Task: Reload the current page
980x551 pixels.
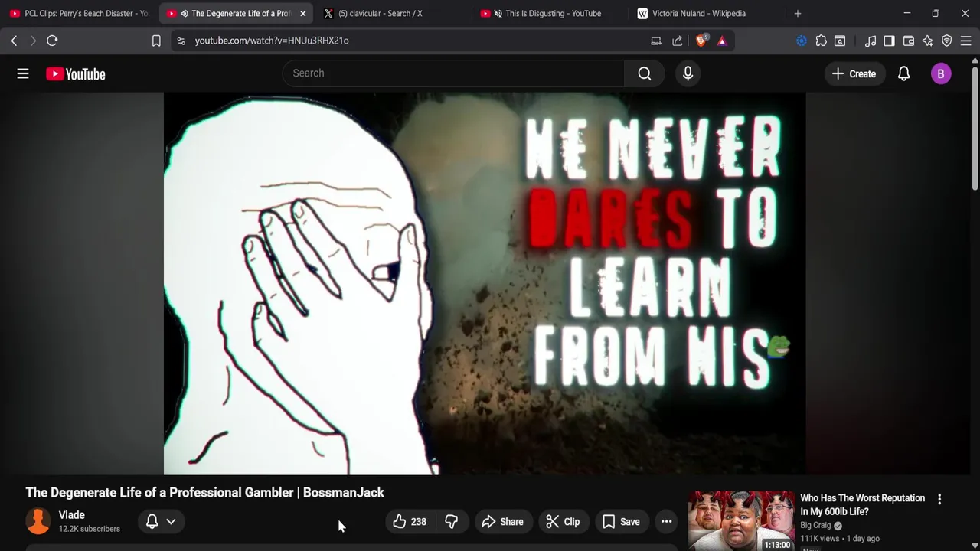Action: click(52, 41)
